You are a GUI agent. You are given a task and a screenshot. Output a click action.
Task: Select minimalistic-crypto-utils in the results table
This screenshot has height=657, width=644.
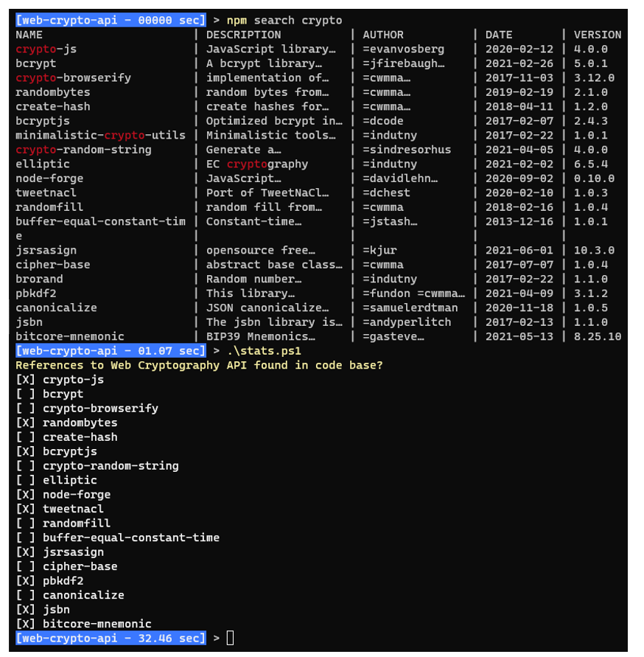tap(100, 135)
